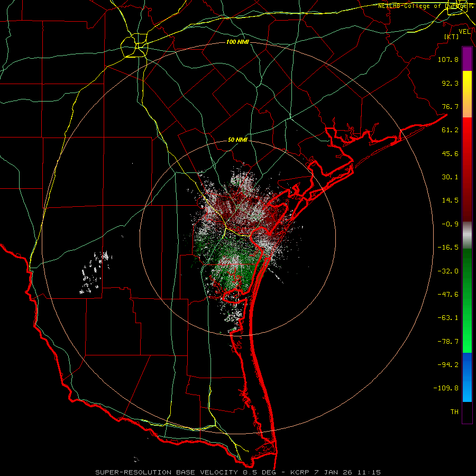Click the [KT] units label

(x=452, y=36)
